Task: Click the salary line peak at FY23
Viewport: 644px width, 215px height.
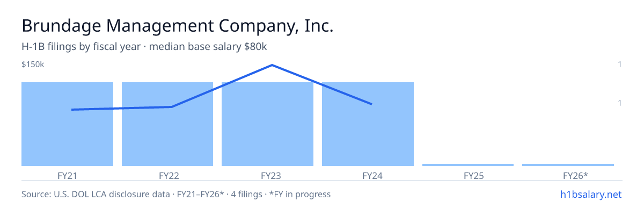Action: (x=272, y=65)
